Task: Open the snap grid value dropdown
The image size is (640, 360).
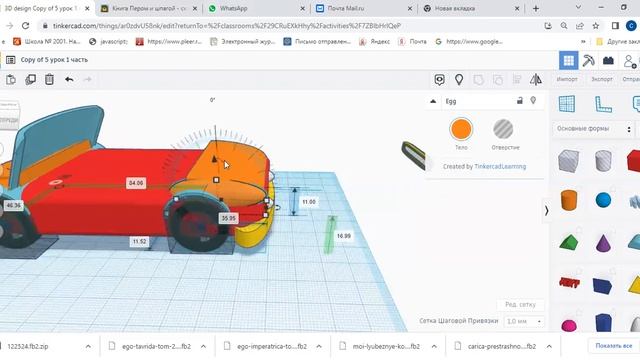Action: click(524, 322)
